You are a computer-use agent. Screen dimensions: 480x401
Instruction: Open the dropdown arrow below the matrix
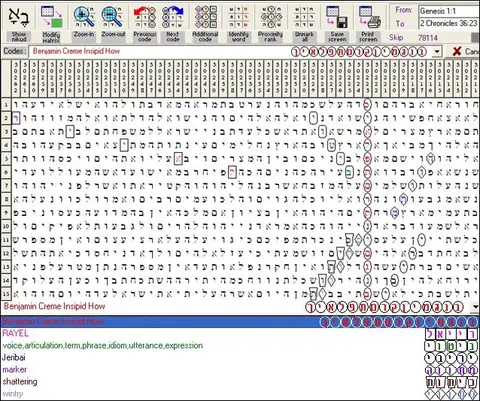click(474, 306)
